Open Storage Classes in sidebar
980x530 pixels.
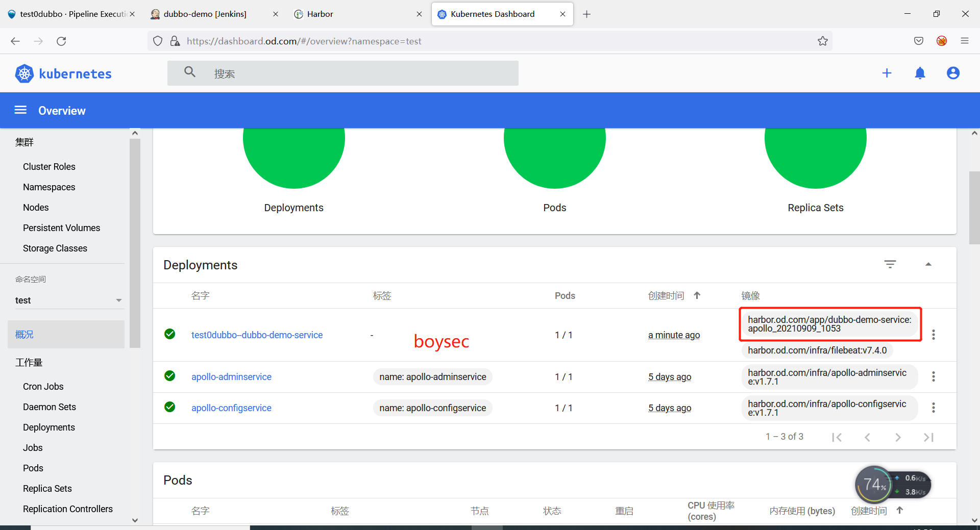pyautogui.click(x=55, y=248)
